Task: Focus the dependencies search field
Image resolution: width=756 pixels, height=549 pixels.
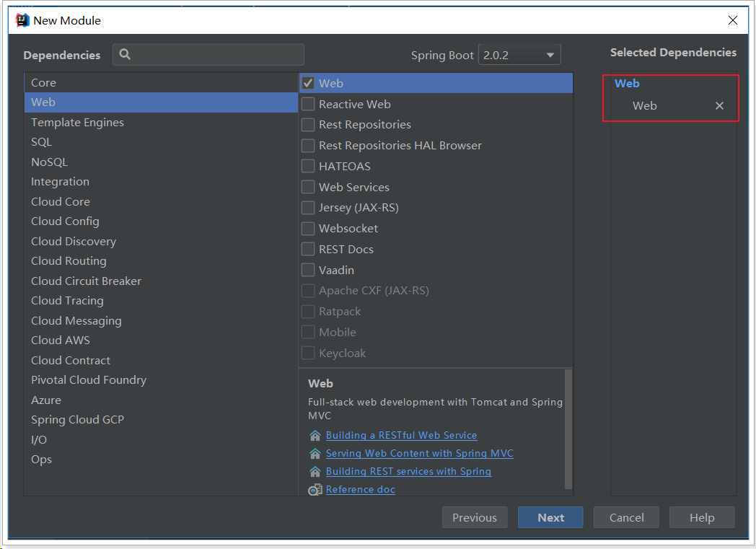Action: (x=208, y=54)
